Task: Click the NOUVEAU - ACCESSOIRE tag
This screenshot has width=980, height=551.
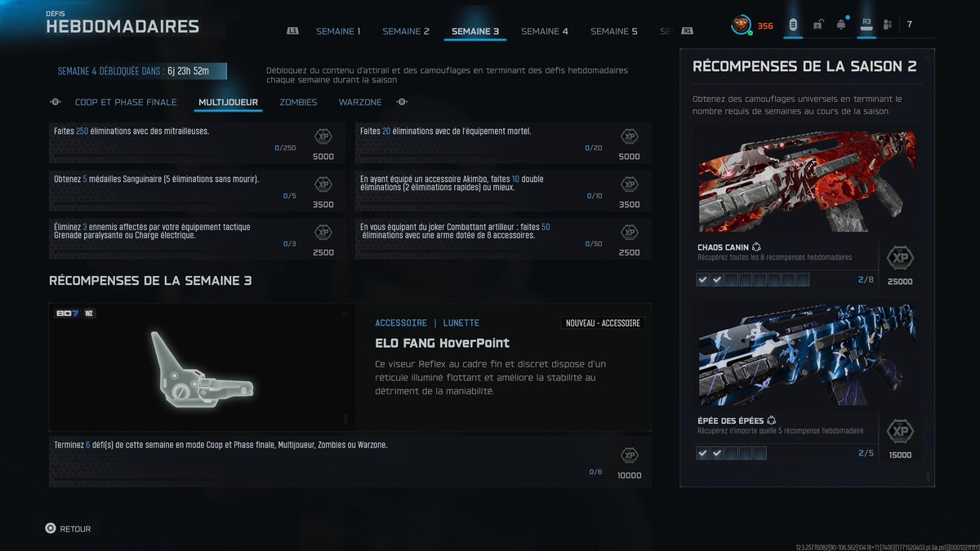Action: [x=604, y=323]
